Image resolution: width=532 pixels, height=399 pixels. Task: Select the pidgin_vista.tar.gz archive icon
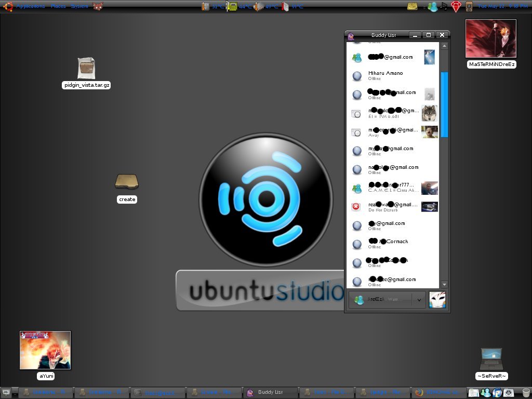86,68
